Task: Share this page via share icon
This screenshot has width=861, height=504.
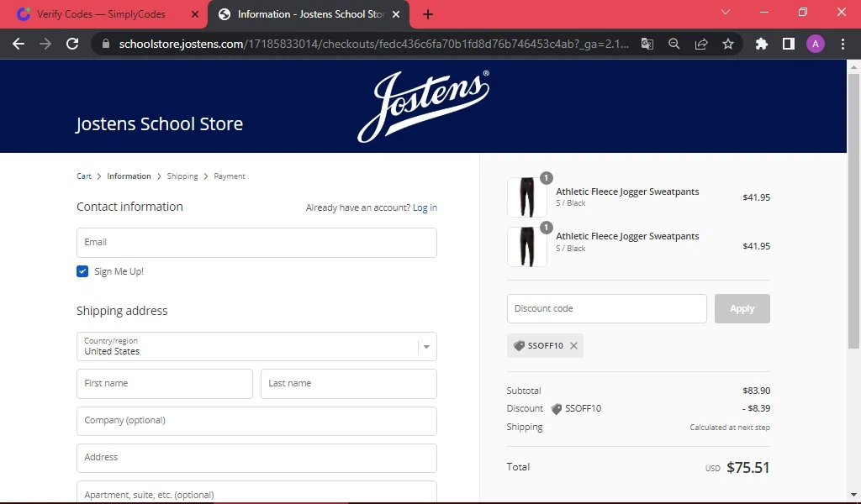Action: coord(701,44)
